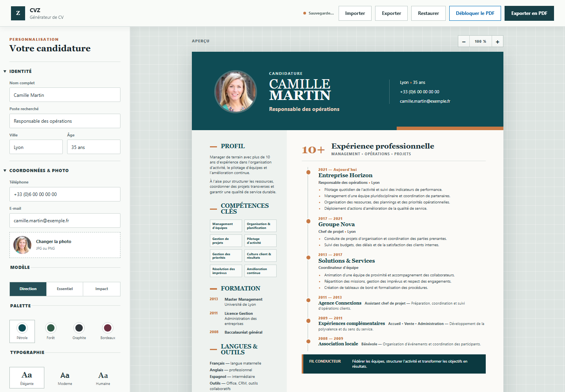Click 'Master Management' education entry

pyautogui.click(x=243, y=302)
